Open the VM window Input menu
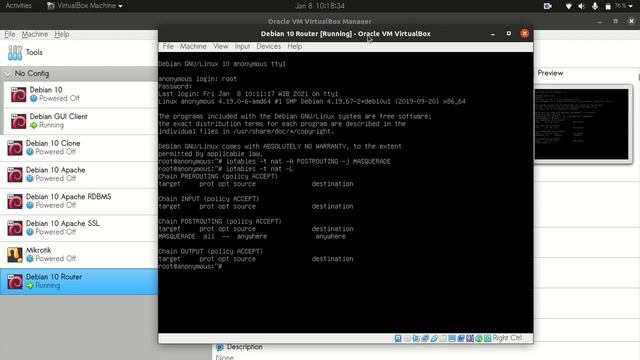640x360 pixels. 242,47
